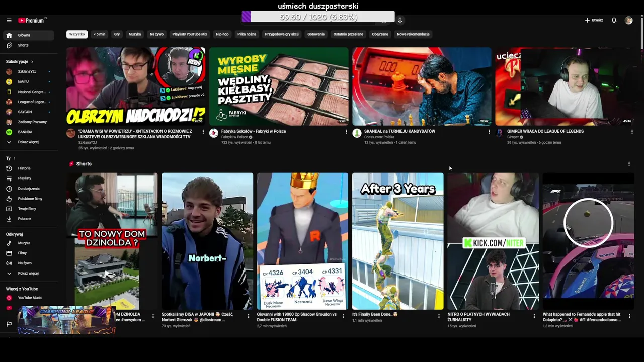This screenshot has height=362, width=644.
Task: Open Filmy under Odkrywaj
Action: 28,253
